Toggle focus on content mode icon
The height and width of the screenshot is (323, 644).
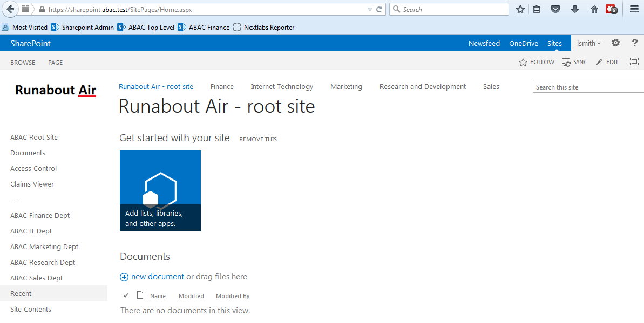tap(634, 61)
